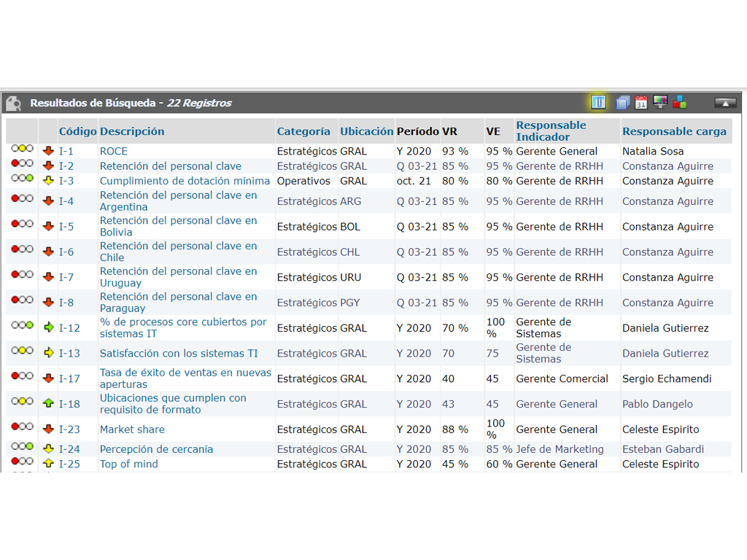
Task: Click the 'Esteban Gabardi' cell
Action: (x=662, y=449)
